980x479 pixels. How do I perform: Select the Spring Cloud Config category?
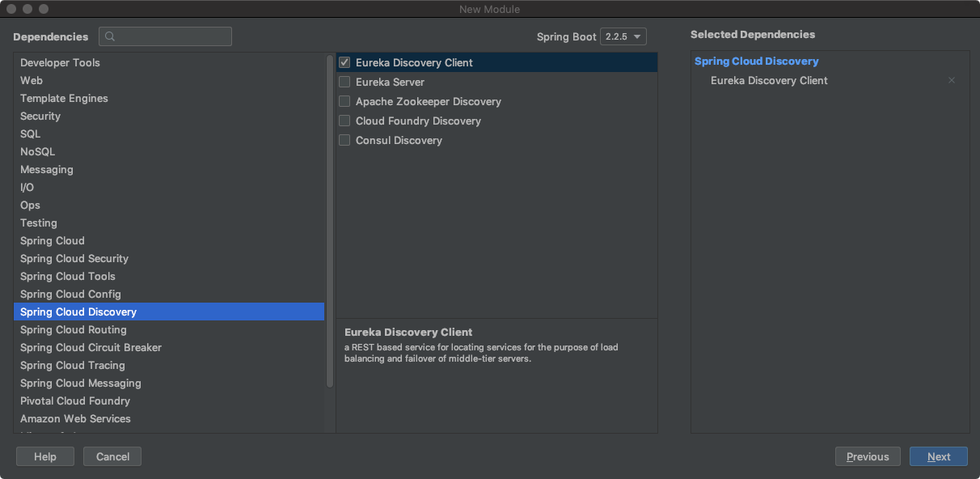70,294
